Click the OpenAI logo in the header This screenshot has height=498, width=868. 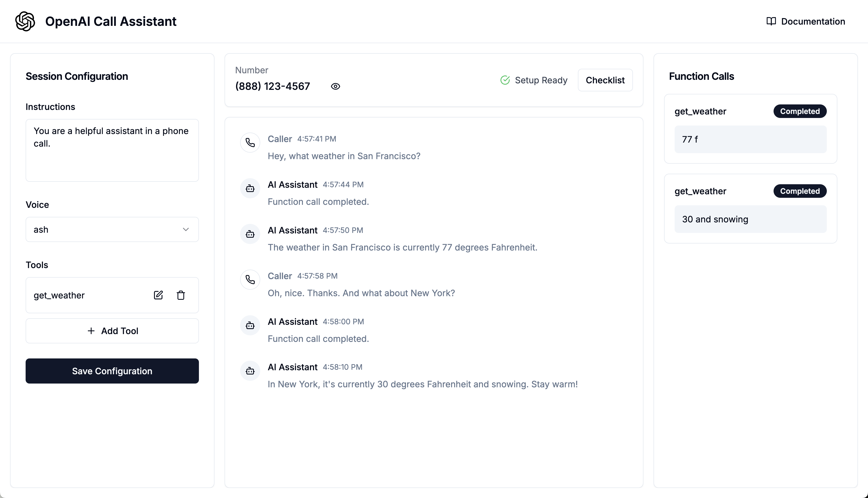[25, 21]
